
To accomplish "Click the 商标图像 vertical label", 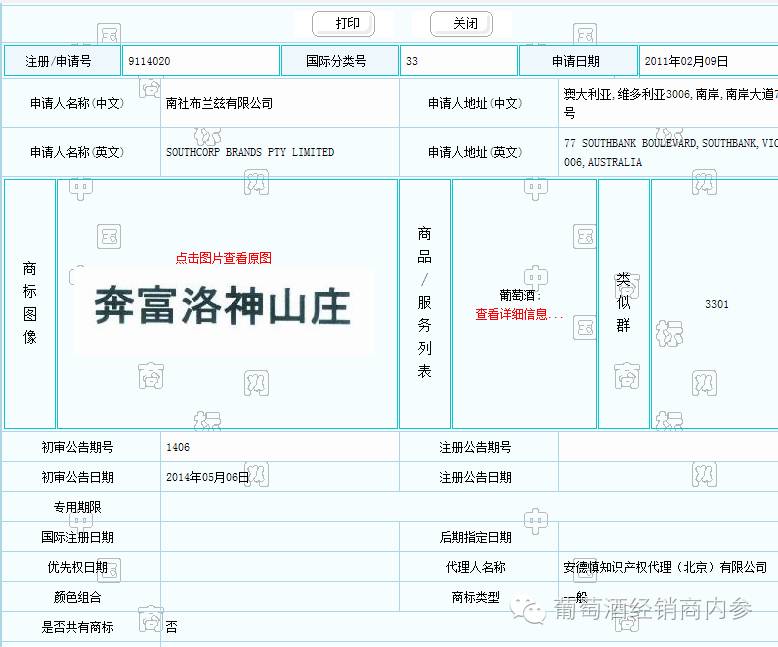I will click(x=30, y=303).
